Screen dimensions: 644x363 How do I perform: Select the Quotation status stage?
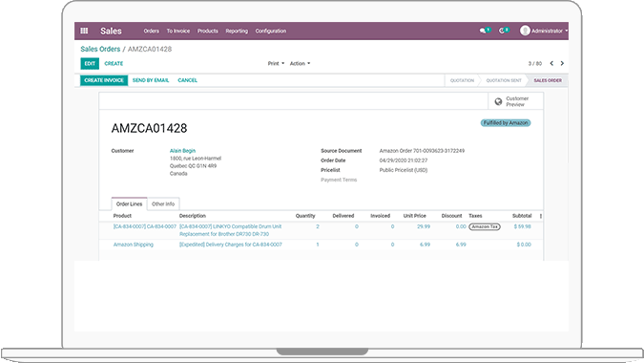pos(462,80)
